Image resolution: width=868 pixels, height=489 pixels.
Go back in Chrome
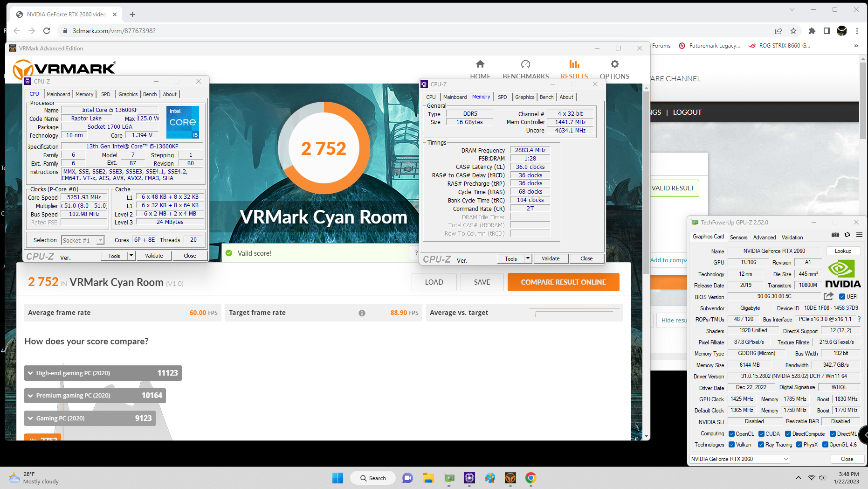click(17, 31)
